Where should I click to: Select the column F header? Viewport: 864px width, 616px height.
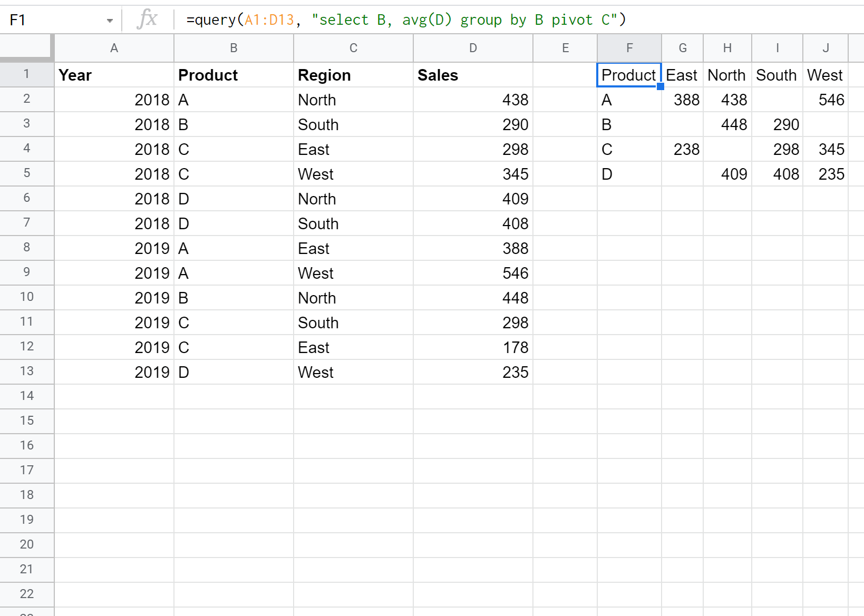pyautogui.click(x=629, y=48)
